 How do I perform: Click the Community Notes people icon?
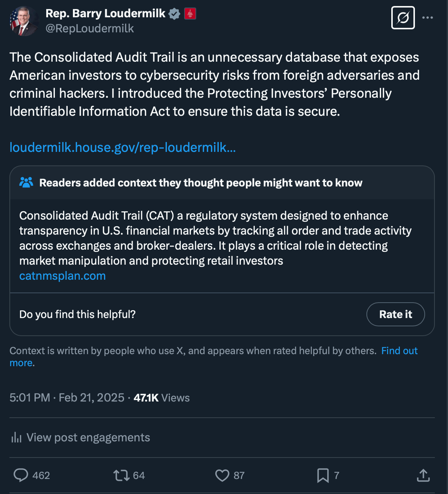pyautogui.click(x=26, y=183)
